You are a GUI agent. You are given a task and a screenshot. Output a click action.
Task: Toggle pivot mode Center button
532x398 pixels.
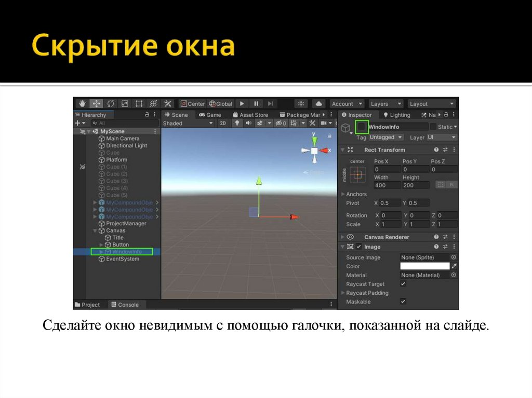tap(192, 104)
